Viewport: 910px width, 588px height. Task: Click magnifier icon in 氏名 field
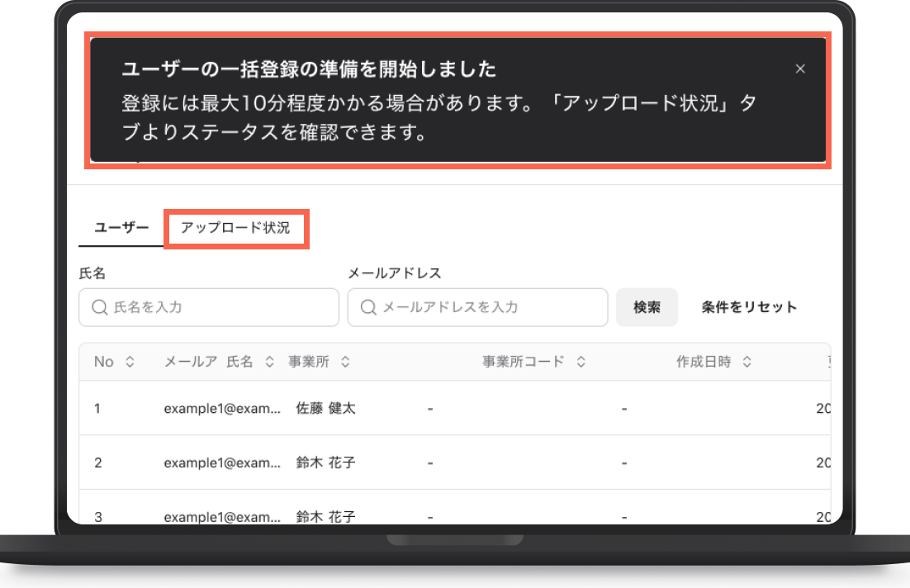click(100, 307)
